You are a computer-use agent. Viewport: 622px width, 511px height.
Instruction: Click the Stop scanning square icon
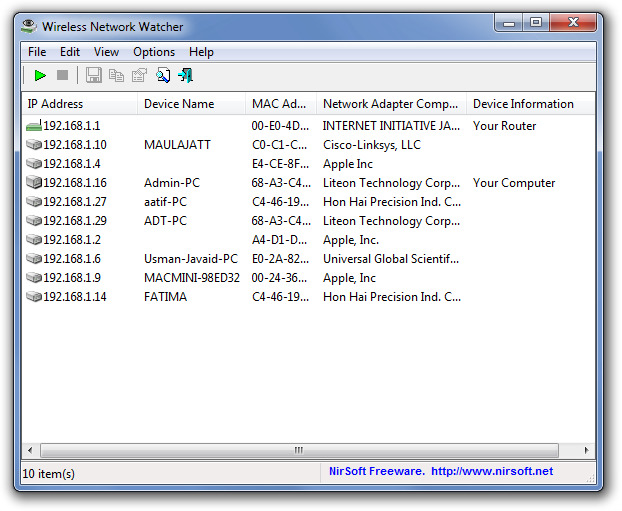coord(62,75)
